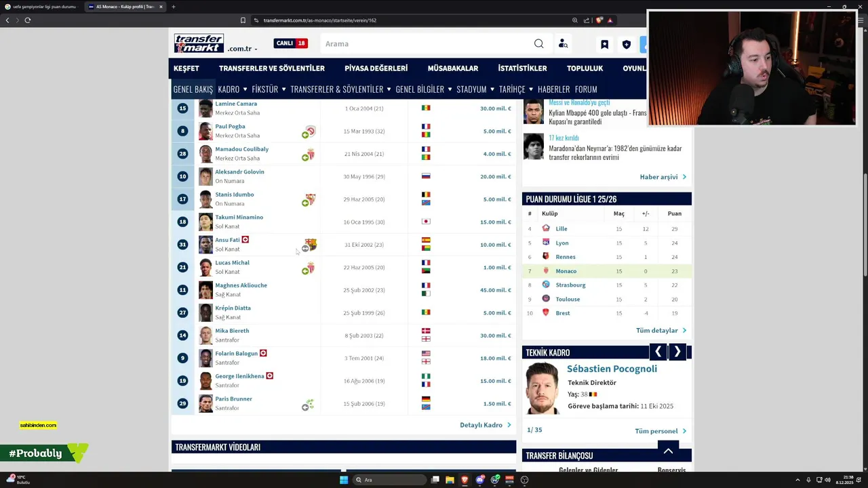Image resolution: width=868 pixels, height=488 pixels.
Task: Open Mbappé 400 goals news headline
Action: point(597,117)
